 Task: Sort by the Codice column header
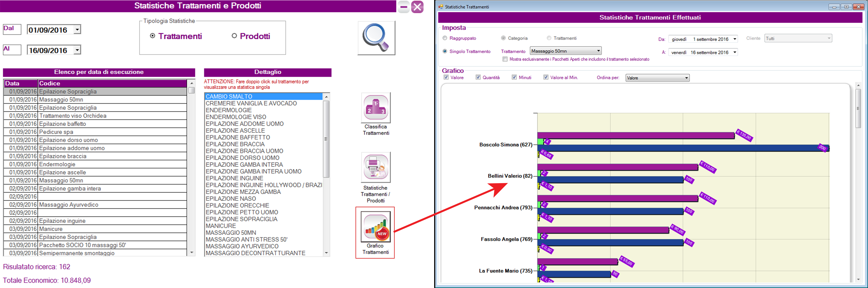click(112, 84)
